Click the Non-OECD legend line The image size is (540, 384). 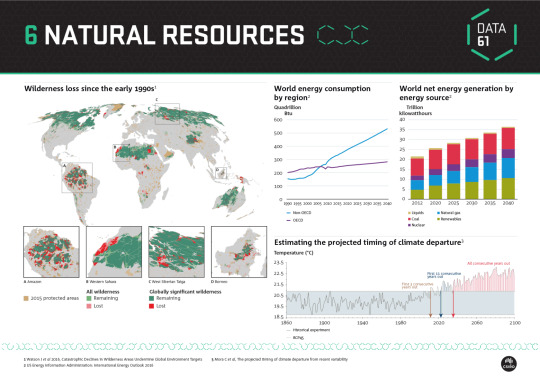pyautogui.click(x=289, y=213)
